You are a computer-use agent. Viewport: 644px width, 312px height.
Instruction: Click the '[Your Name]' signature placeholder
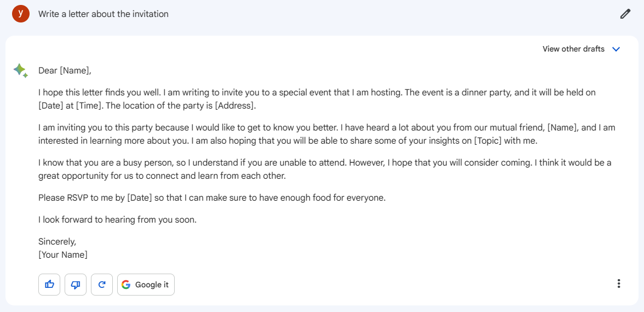[x=63, y=255]
